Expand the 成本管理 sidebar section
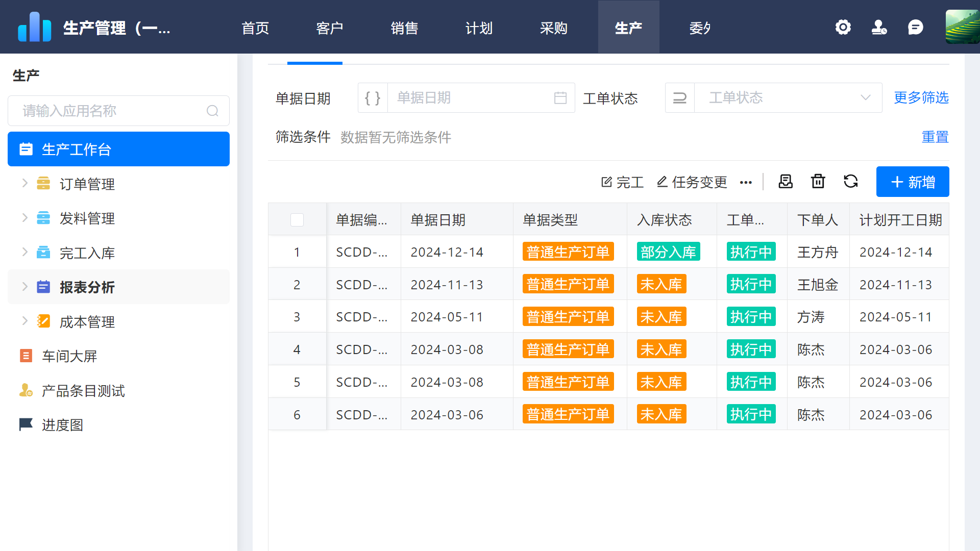Viewport: 980px width, 551px height. (x=24, y=321)
